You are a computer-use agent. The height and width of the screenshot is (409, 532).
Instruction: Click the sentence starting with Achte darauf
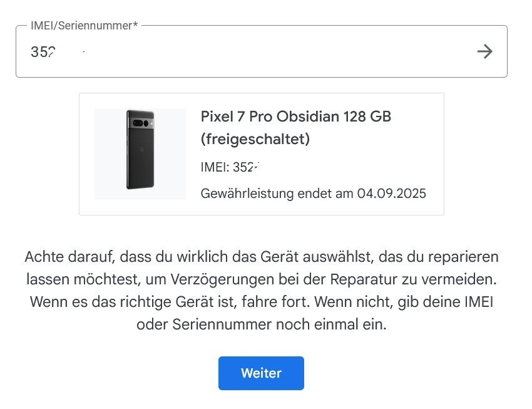coord(261,257)
